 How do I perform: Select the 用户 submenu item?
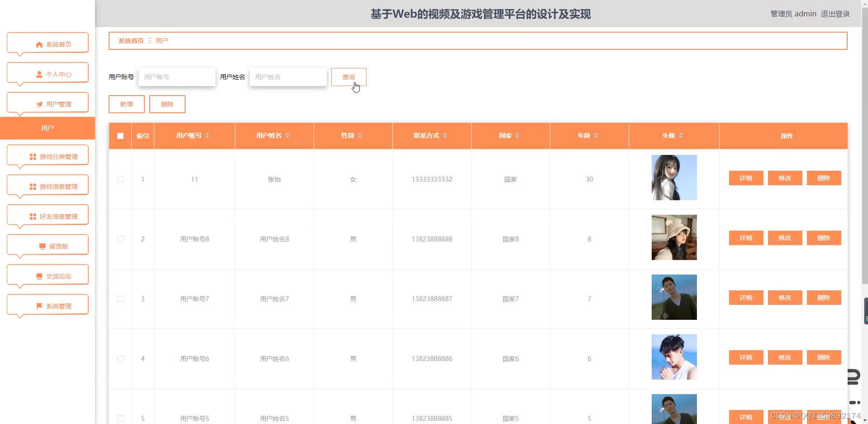48,128
